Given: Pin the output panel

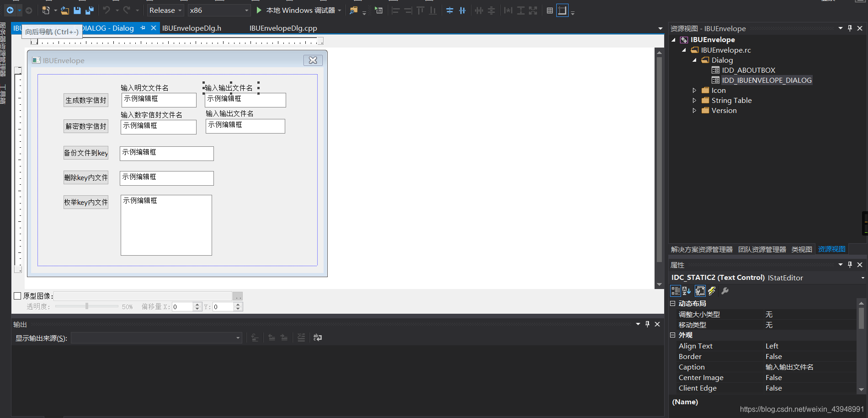Looking at the screenshot, I should [647, 324].
